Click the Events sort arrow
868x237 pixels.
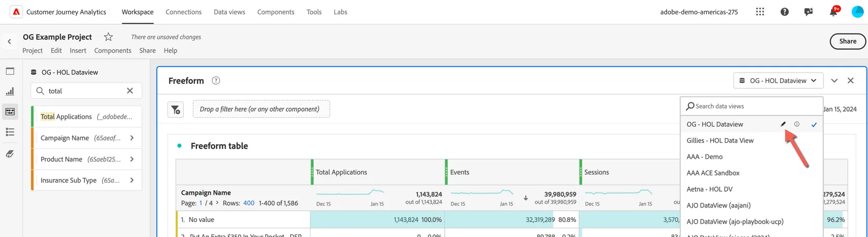click(526, 198)
